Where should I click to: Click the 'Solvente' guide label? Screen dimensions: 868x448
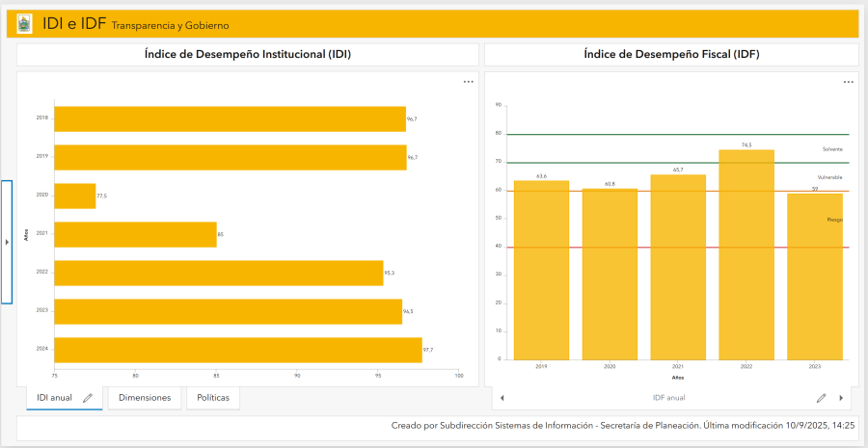(832, 149)
